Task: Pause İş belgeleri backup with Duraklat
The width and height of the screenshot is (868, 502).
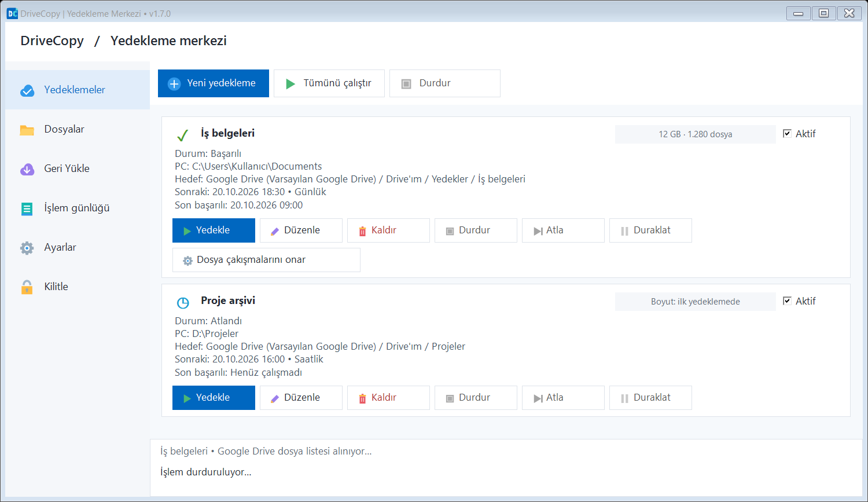Action: (650, 230)
